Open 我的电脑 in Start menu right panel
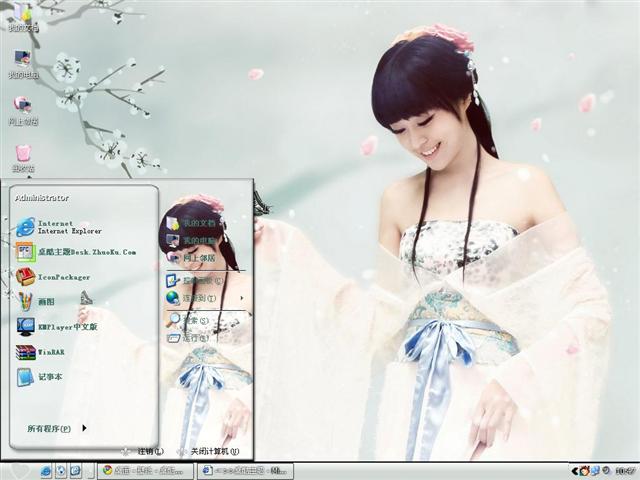This screenshot has height=480, width=640. pyautogui.click(x=191, y=240)
